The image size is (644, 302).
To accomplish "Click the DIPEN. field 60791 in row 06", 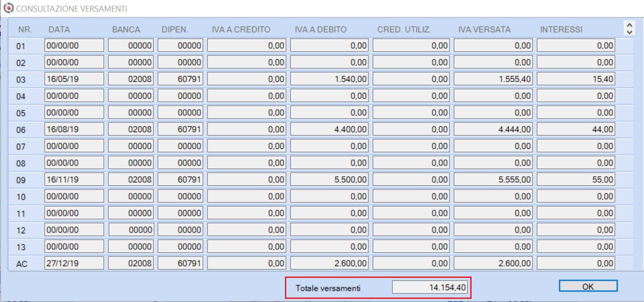I will point(180,130).
